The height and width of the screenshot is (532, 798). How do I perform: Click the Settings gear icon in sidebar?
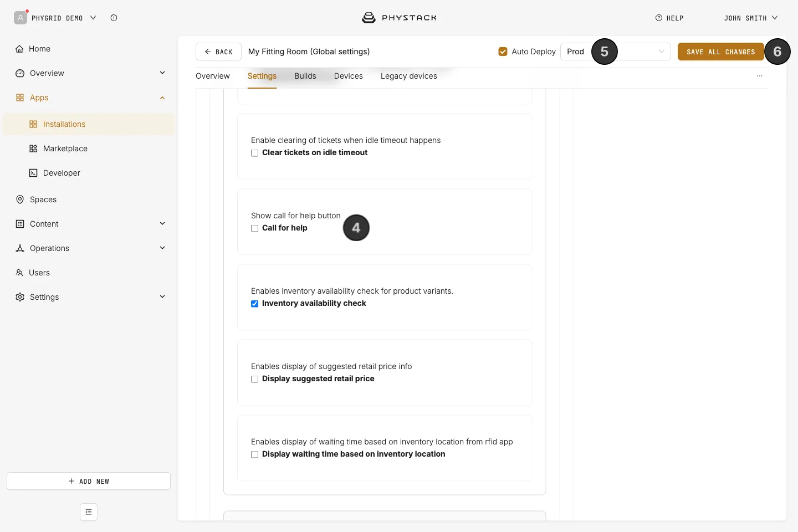[20, 297]
